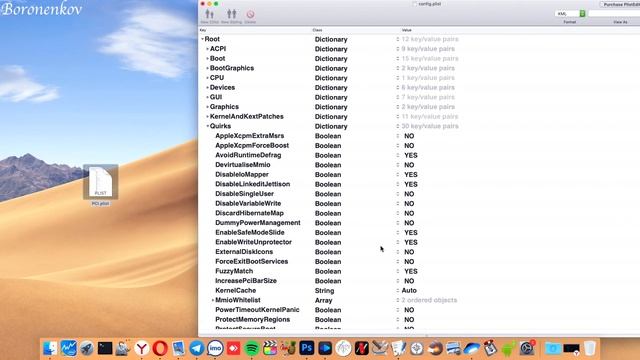
Task: Launch the rocket Launchpad icon in dock
Action: click(x=87, y=348)
